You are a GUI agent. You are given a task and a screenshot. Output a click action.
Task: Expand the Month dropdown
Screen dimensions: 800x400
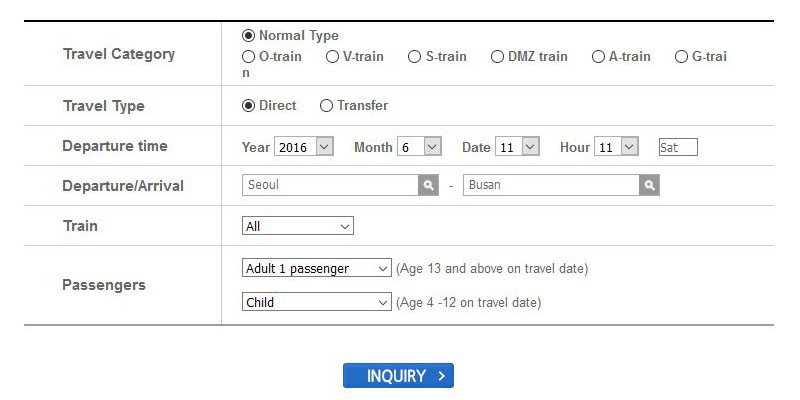[419, 147]
